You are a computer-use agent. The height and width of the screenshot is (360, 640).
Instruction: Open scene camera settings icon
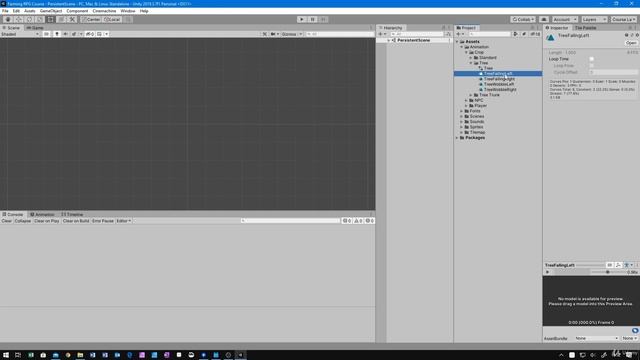[x=274, y=34]
